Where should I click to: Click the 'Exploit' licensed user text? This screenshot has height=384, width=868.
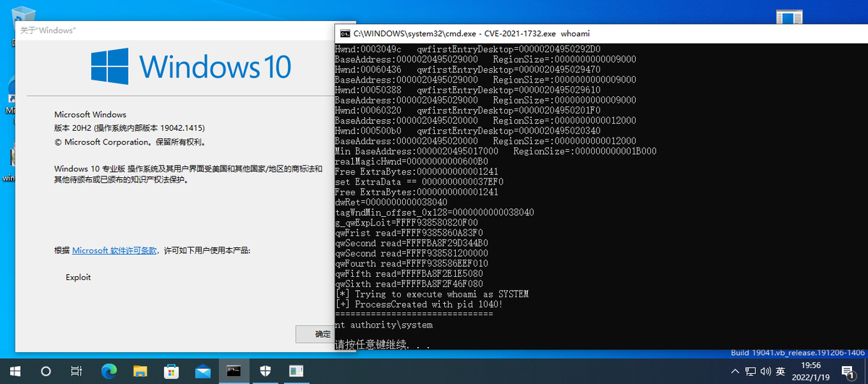(78, 277)
